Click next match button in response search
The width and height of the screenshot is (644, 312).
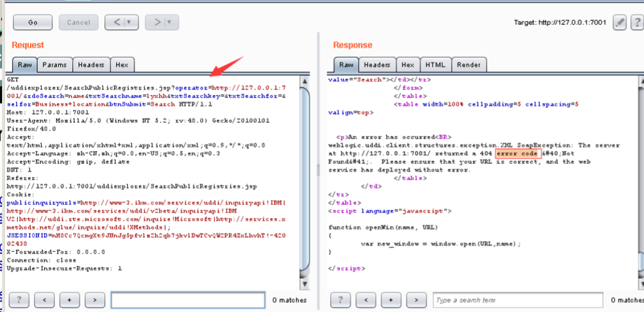tap(416, 300)
